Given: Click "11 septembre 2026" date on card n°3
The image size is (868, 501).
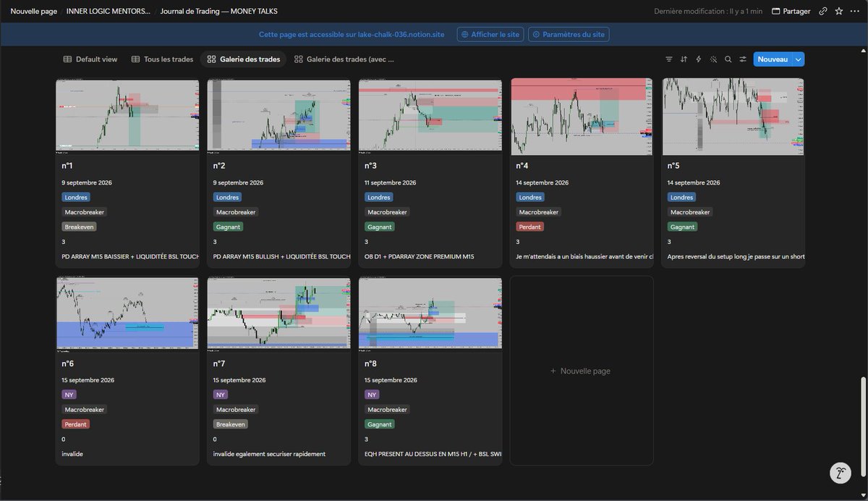Looking at the screenshot, I should 389,182.
